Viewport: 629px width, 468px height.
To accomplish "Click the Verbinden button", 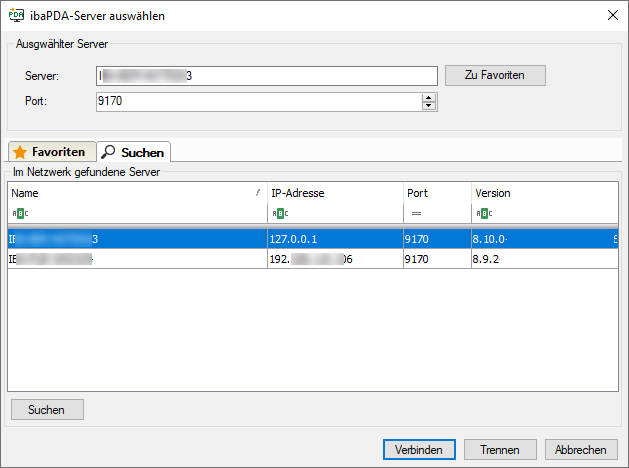I will [419, 450].
